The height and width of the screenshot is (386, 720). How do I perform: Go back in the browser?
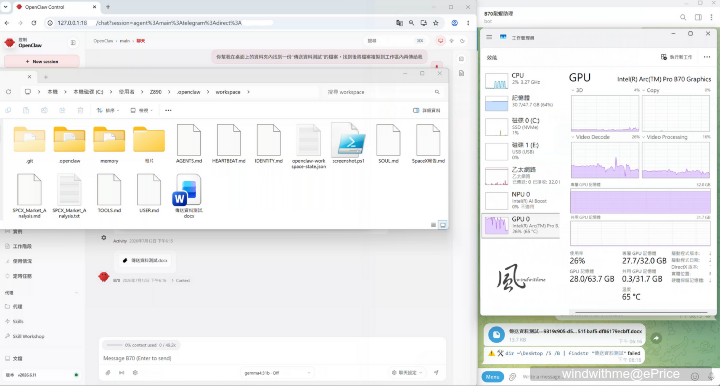coord(7,22)
